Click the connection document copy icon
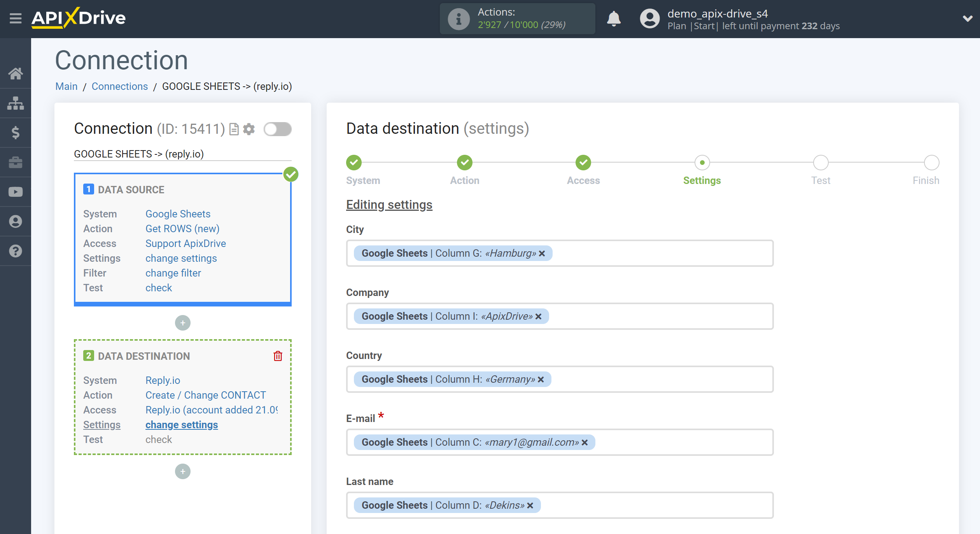Screen dimensions: 980x534 pos(234,129)
